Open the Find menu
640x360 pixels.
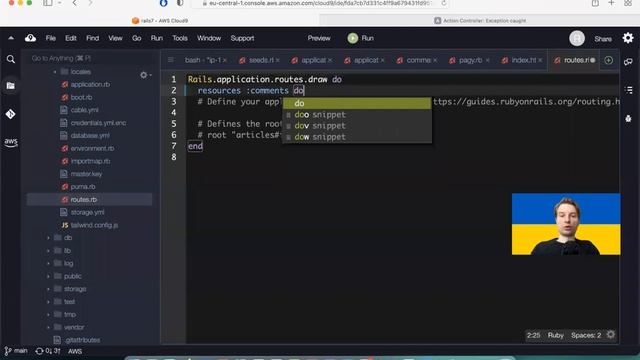[92, 38]
